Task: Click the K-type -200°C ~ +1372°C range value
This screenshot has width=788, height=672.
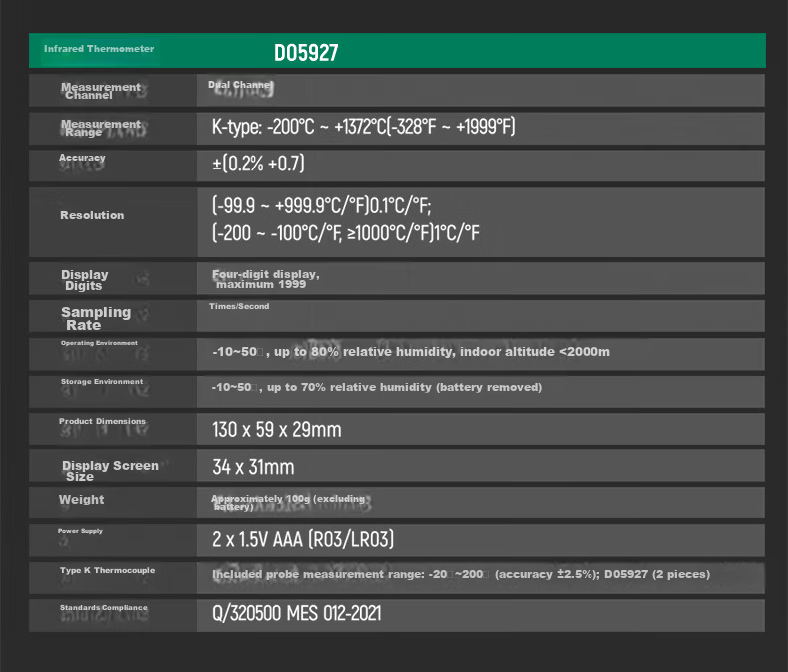Action: (363, 126)
